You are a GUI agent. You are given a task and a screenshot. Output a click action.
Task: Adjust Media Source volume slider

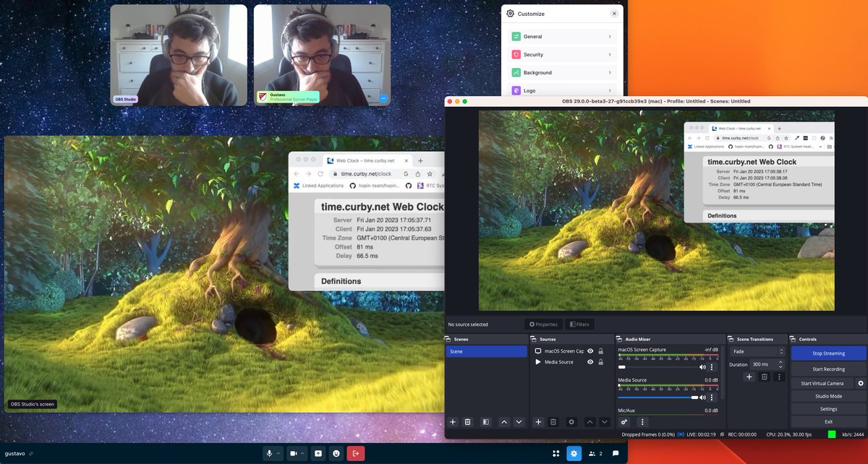click(657, 398)
